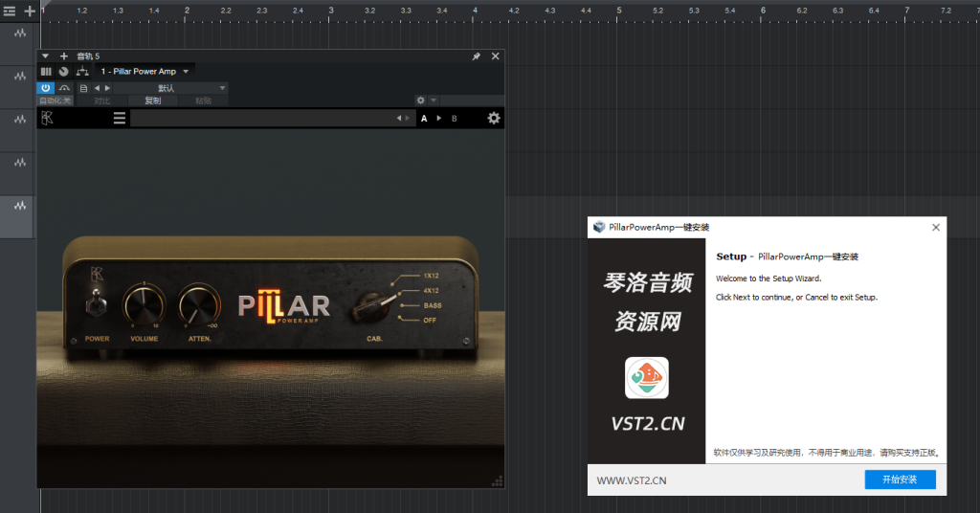Viewport: 980px width, 513px height.
Task: Adjust the ATTEN. knob
Action: [x=199, y=305]
